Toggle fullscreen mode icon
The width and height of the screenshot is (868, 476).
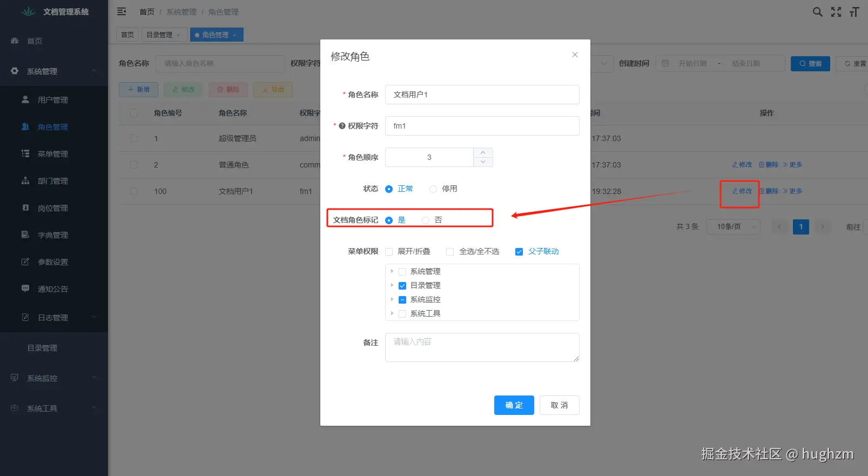click(836, 12)
